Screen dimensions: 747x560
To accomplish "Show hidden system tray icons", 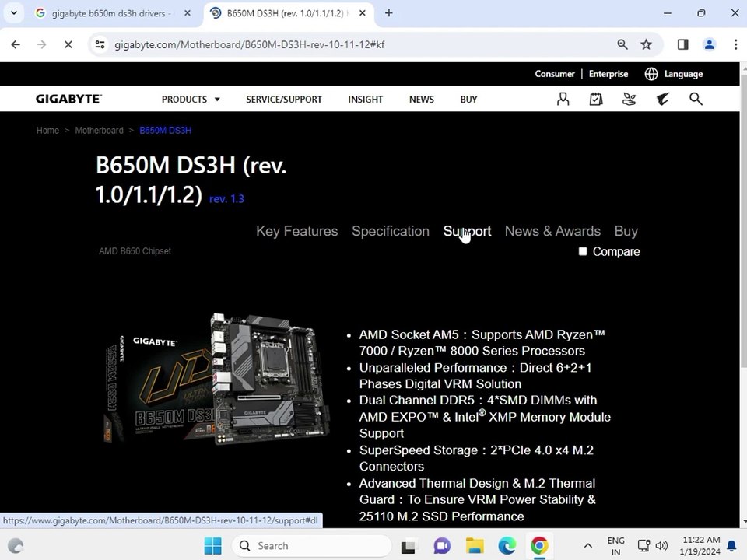I will tap(588, 546).
